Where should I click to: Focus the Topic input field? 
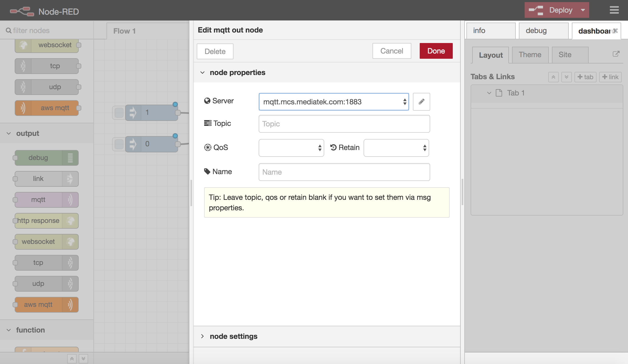[x=344, y=124]
